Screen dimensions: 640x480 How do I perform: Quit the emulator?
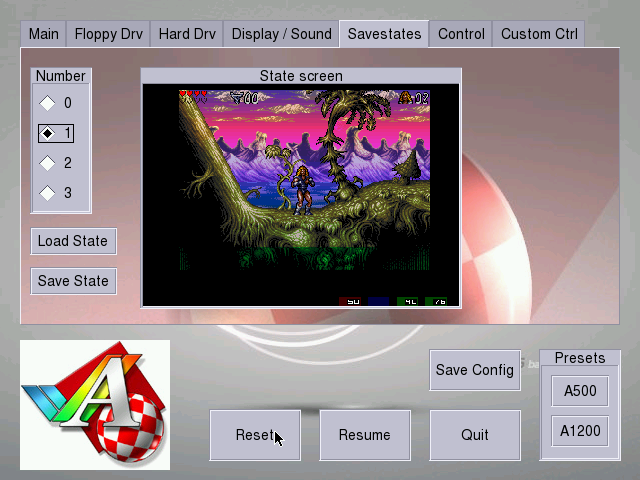pos(475,435)
